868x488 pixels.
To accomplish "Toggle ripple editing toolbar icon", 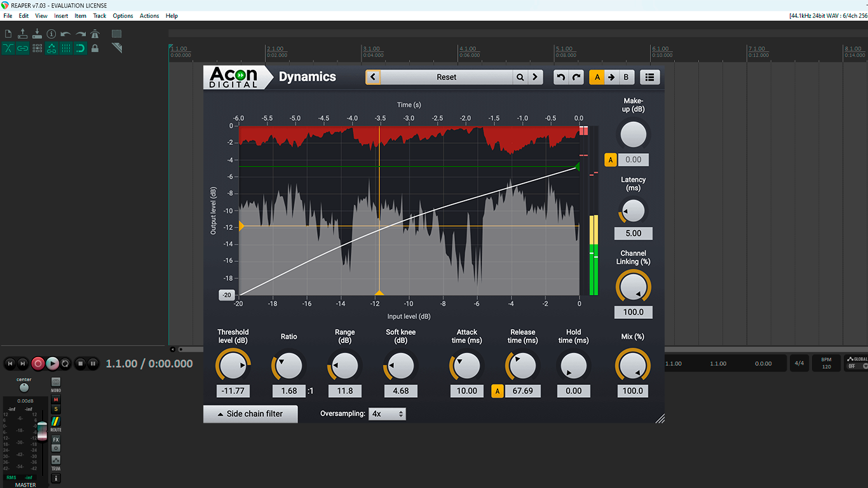I will coord(37,48).
